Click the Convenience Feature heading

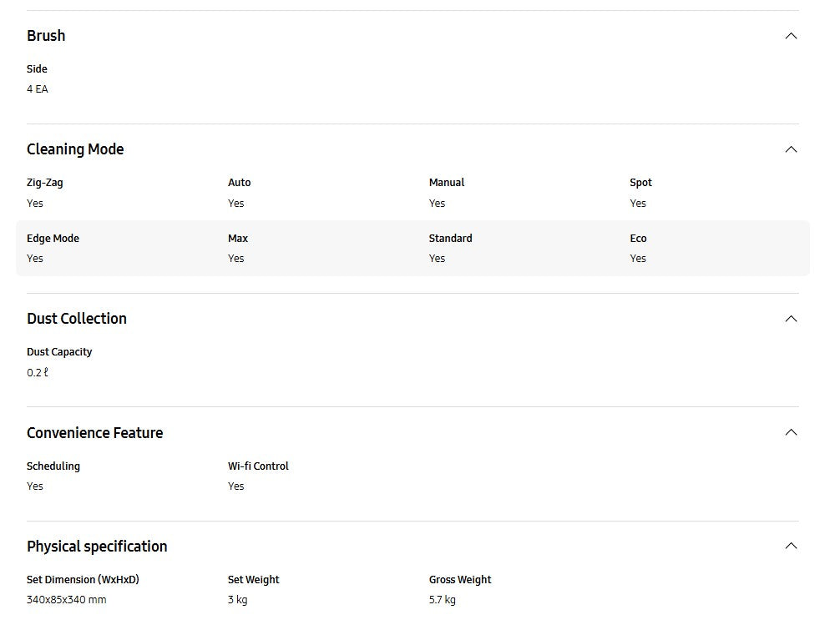[94, 433]
